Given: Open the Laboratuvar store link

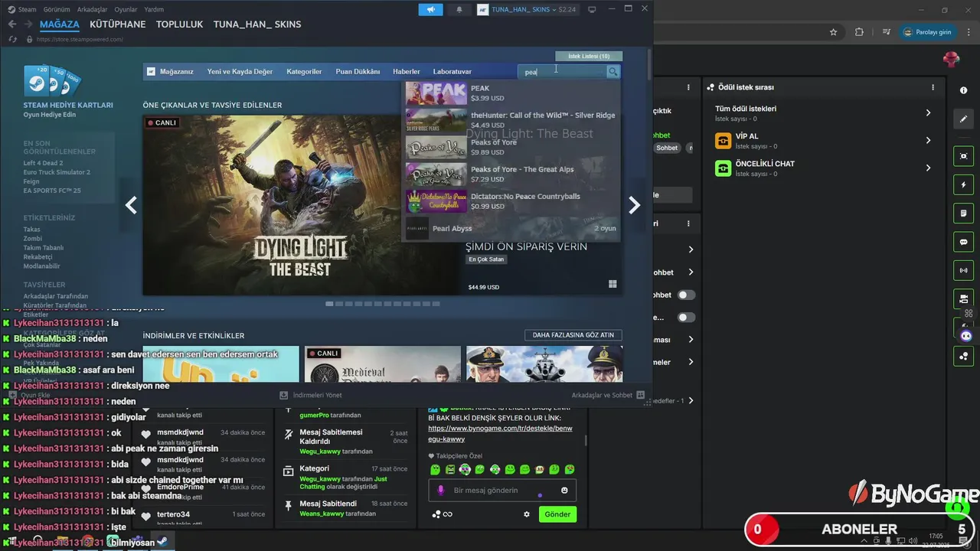Looking at the screenshot, I should point(452,71).
